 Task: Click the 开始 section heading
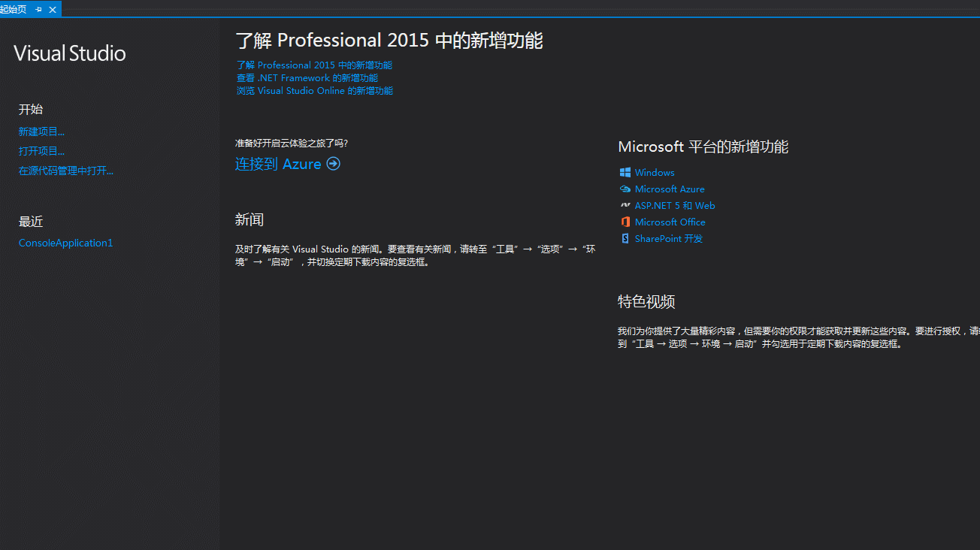tap(31, 109)
